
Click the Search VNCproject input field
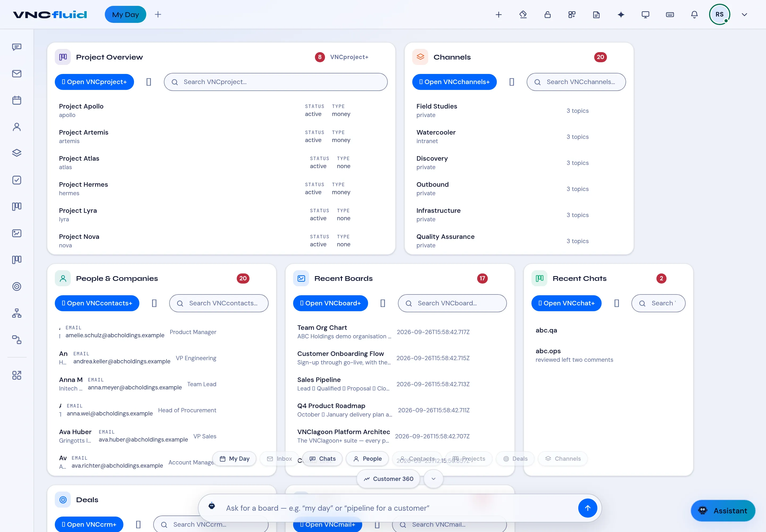(x=276, y=82)
